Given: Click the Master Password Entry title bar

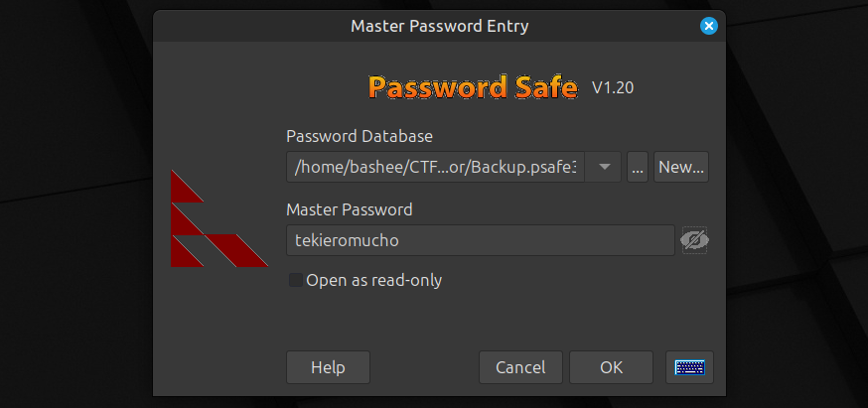Looking at the screenshot, I should coord(439,26).
